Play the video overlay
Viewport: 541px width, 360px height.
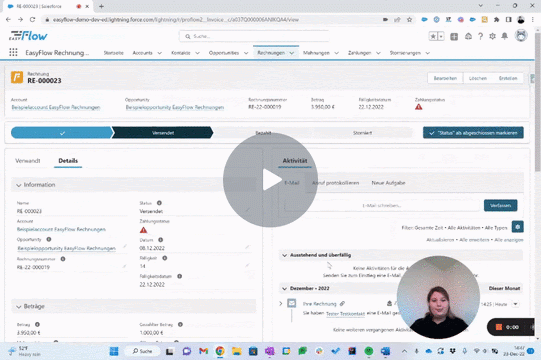coord(270,180)
